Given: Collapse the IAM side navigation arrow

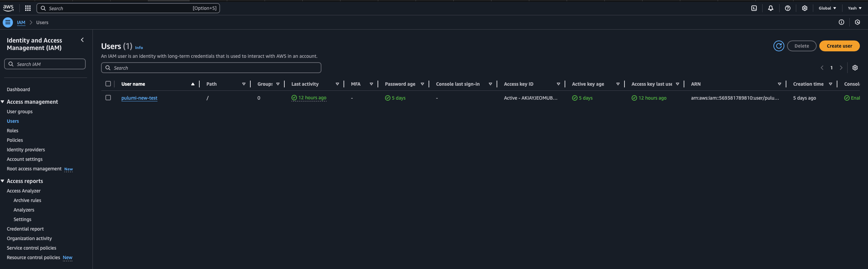Looking at the screenshot, I should pos(82,40).
